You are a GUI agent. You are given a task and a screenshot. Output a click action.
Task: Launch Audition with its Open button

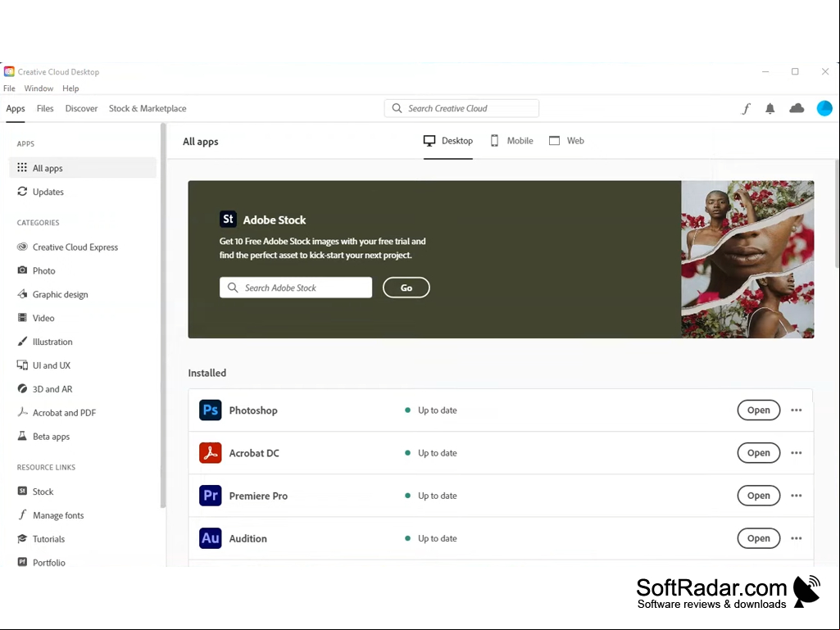[x=759, y=538]
